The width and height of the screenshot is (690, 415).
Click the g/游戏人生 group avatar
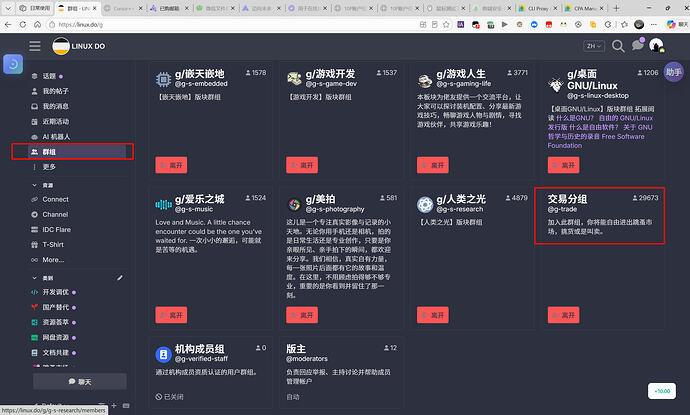pyautogui.click(x=425, y=80)
